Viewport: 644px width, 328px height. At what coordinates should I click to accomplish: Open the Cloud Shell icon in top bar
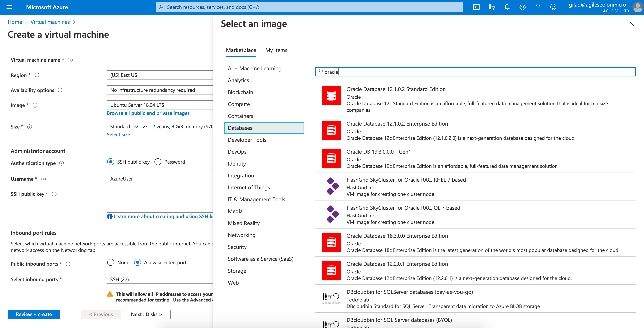click(476, 7)
